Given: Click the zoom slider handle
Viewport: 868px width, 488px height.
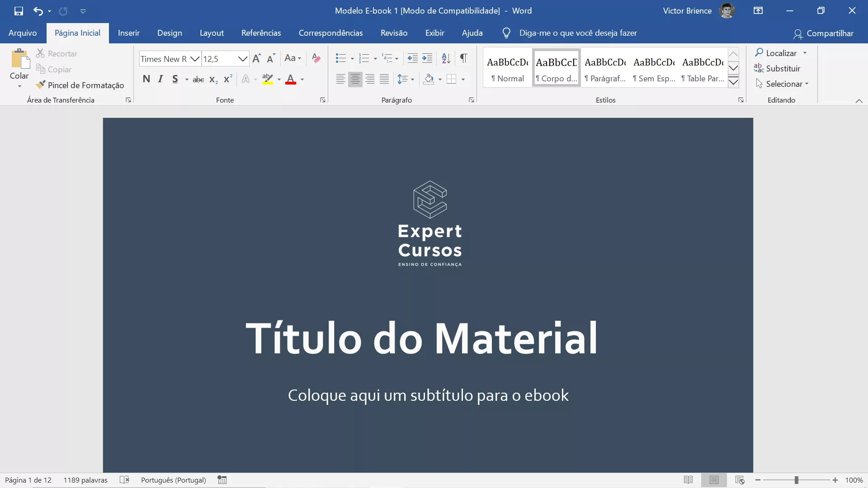Looking at the screenshot, I should [797, 480].
